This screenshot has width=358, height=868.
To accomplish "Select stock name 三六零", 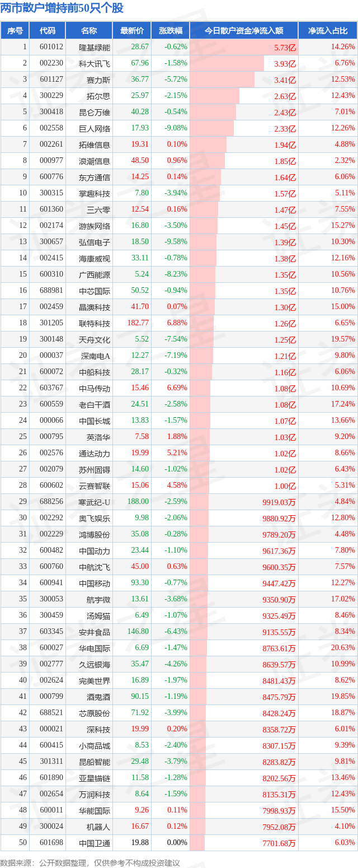I will click(98, 210).
